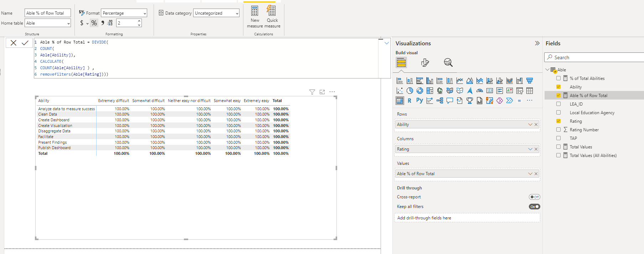Choose the card 123 visual
The width and height of the screenshot is (644, 254).
490,91
